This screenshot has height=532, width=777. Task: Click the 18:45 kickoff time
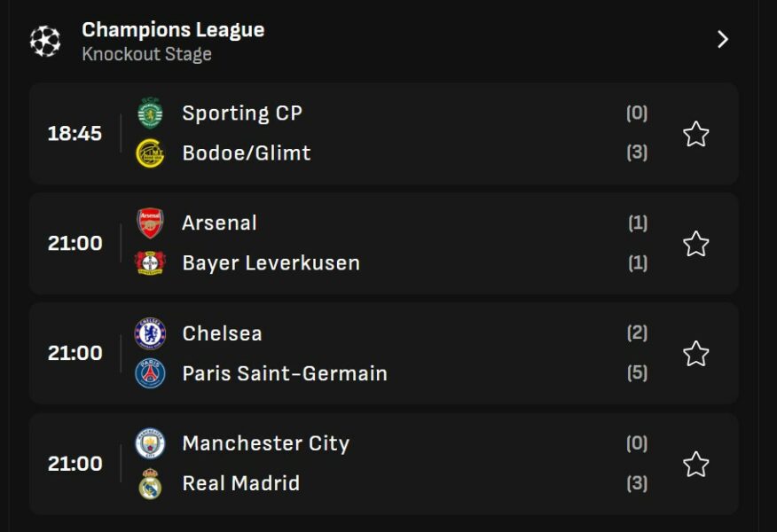pyautogui.click(x=75, y=134)
